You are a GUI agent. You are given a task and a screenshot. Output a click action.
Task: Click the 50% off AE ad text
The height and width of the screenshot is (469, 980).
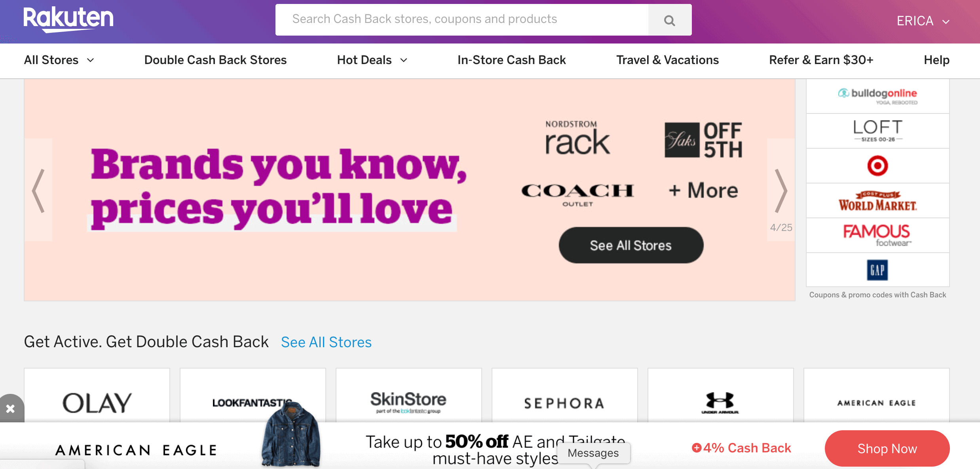(495, 450)
